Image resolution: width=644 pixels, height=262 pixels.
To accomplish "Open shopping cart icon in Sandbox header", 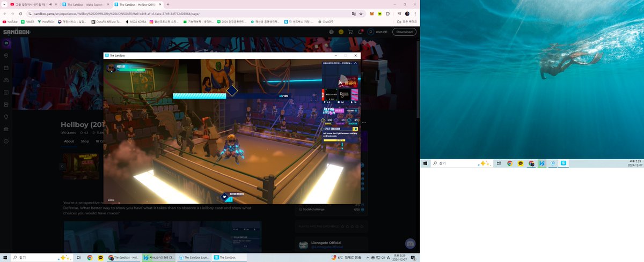I will (350, 32).
